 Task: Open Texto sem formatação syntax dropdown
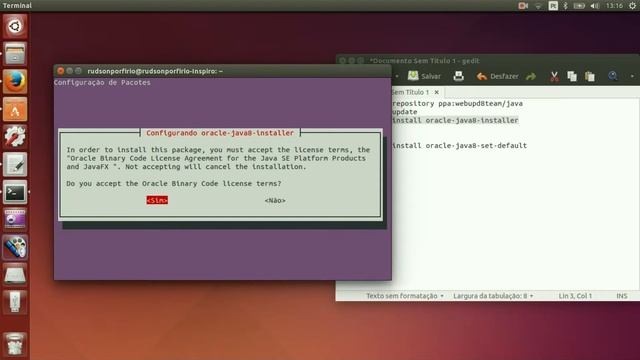click(404, 296)
